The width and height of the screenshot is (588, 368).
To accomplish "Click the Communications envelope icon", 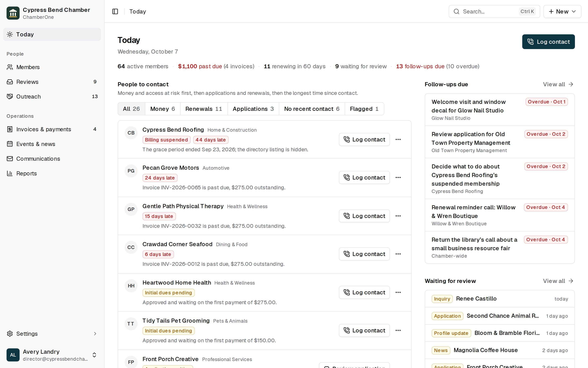I will pos(10,159).
